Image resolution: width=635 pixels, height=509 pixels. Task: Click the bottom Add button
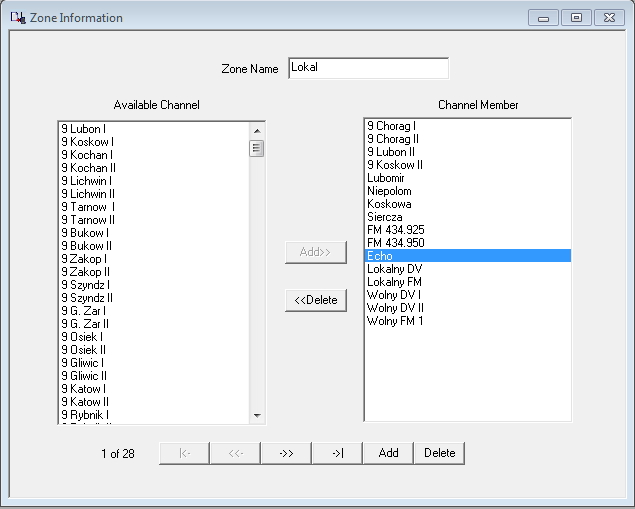click(x=388, y=453)
